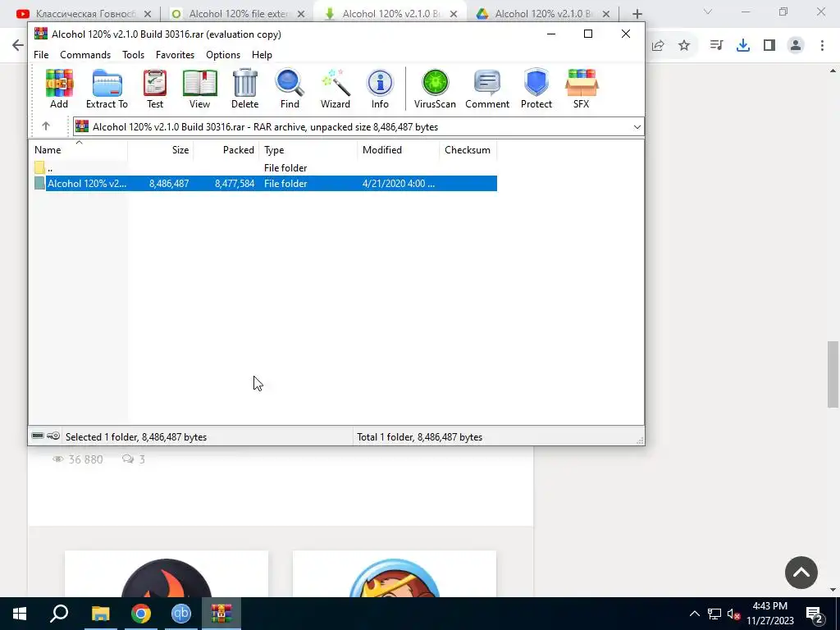Click the Chrome taskbar icon

click(x=141, y=614)
